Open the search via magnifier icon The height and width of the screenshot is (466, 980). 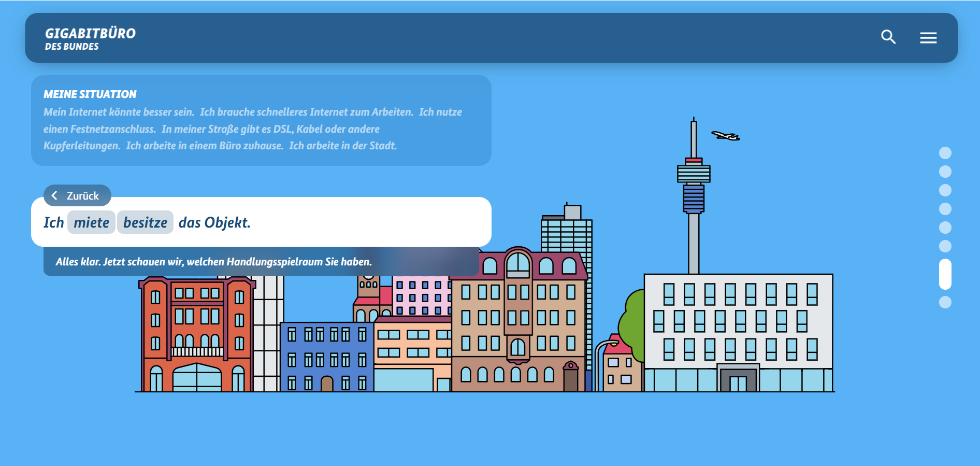click(x=888, y=37)
